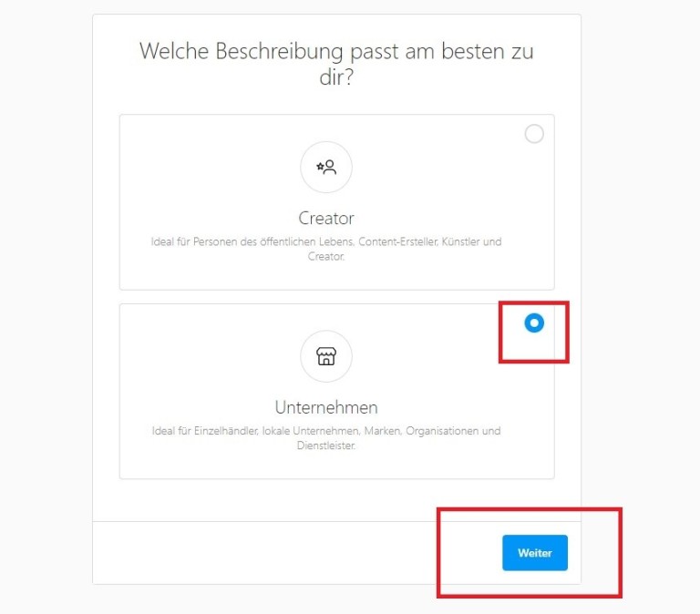Click the word 'Dienstleister' in the Unternehmen description
Screen dimensions: 700x614
[x=326, y=445]
